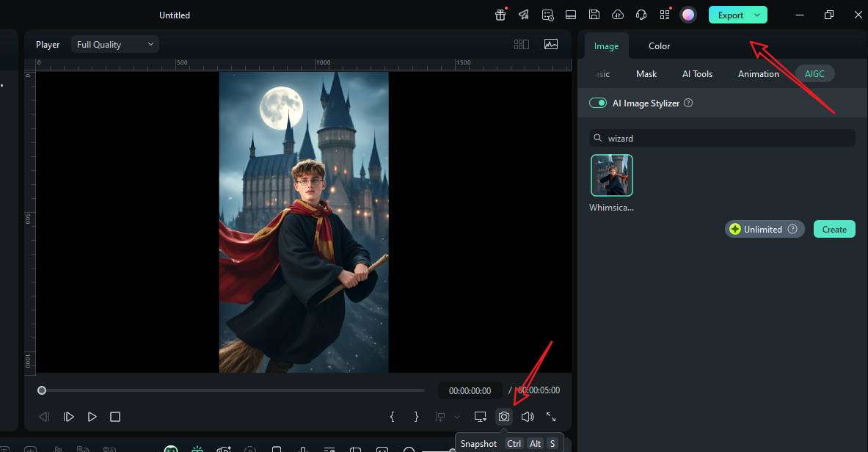Image resolution: width=868 pixels, height=452 pixels.
Task: Click the Create button
Action: point(834,230)
